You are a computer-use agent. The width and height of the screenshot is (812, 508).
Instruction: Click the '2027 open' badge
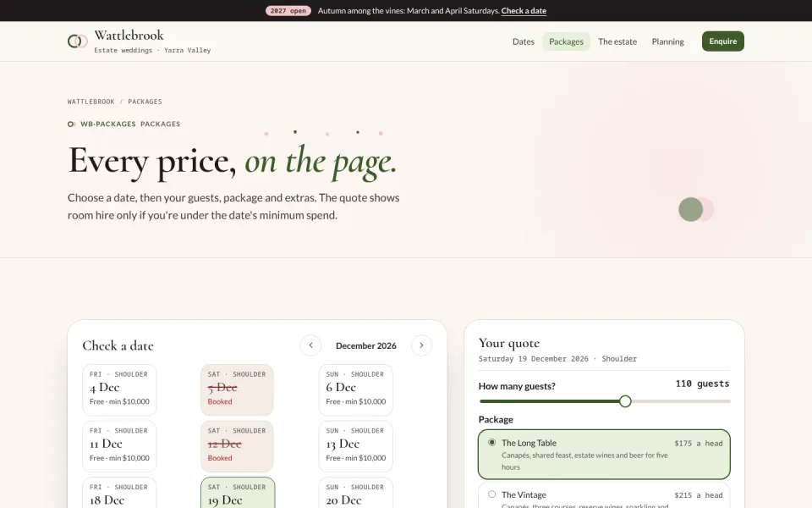(288, 10)
